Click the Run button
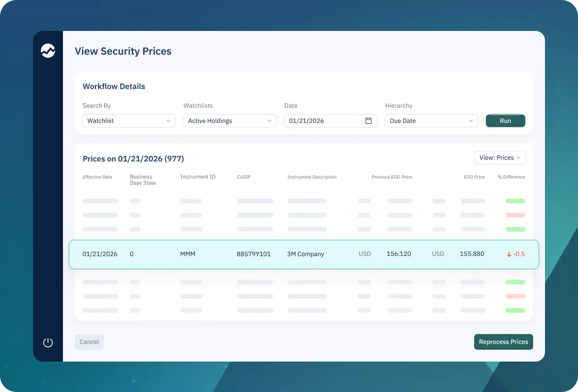This screenshot has height=392, width=578. click(505, 121)
